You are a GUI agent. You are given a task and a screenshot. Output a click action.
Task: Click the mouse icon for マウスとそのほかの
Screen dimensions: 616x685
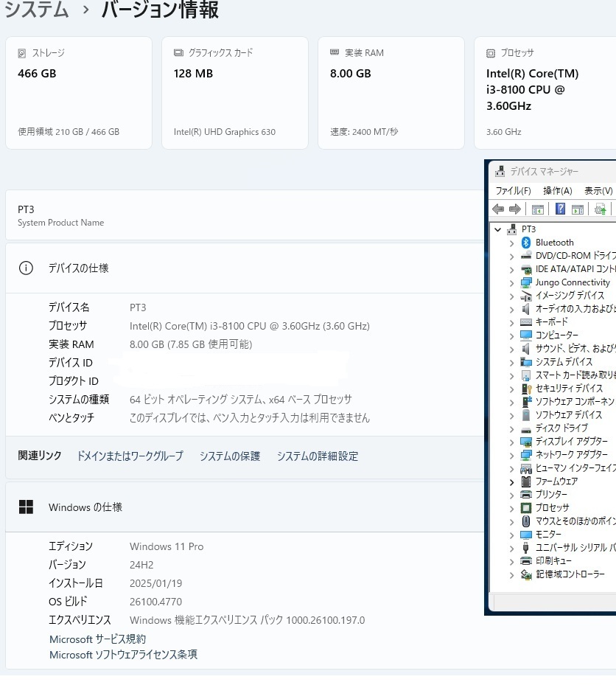point(526,521)
